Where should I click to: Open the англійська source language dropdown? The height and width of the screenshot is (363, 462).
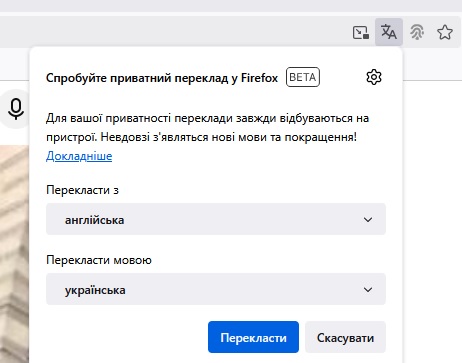tap(216, 219)
